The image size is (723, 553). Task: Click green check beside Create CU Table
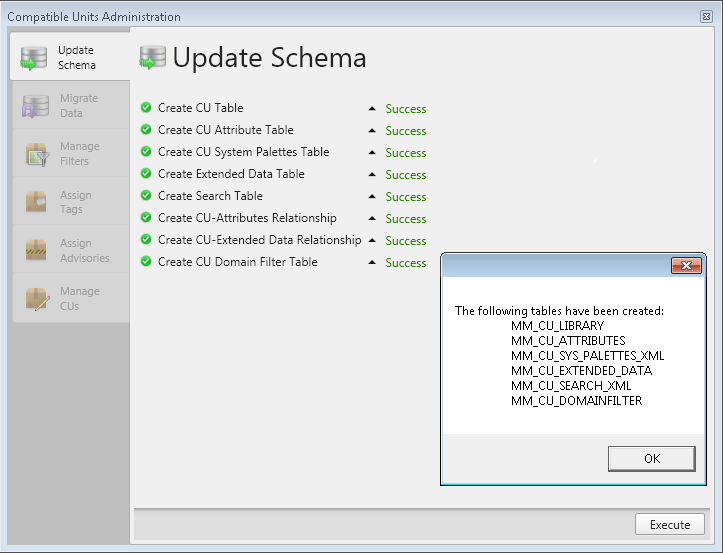[146, 108]
